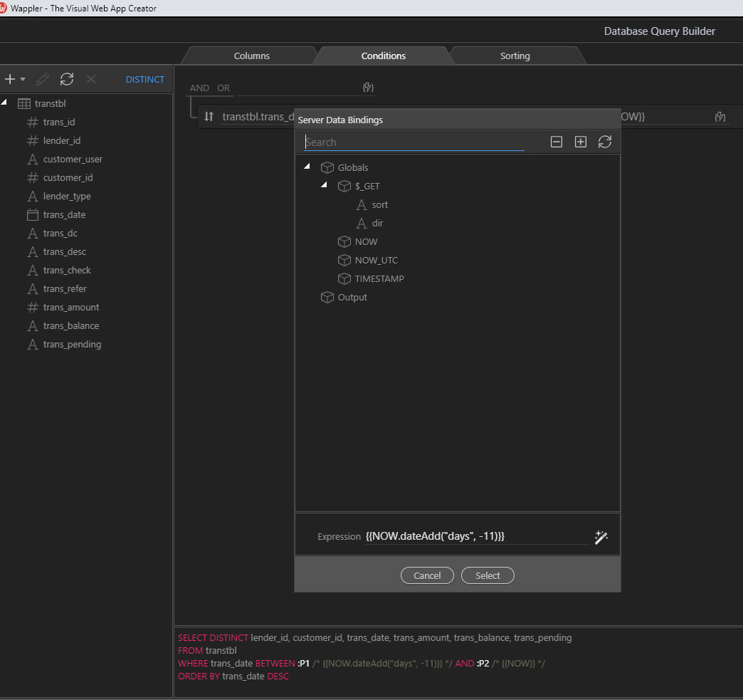
Task: Click the SQL WHERE clause text
Action: [x=362, y=663]
